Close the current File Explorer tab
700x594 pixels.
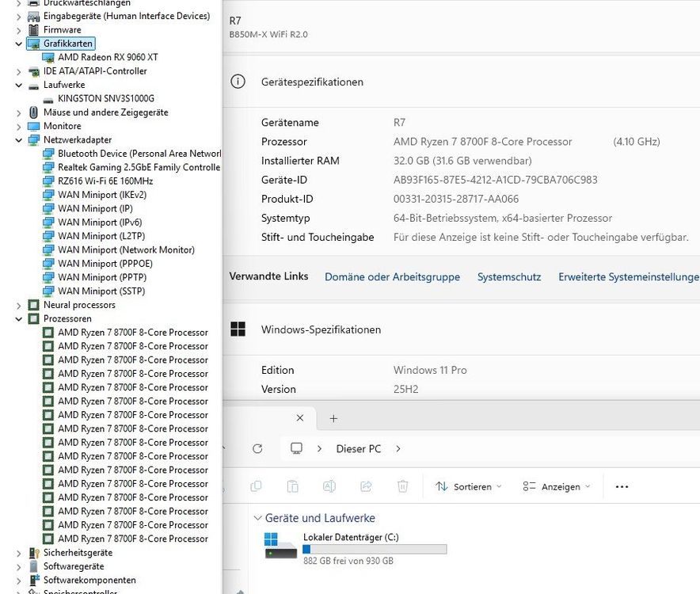[x=300, y=418]
